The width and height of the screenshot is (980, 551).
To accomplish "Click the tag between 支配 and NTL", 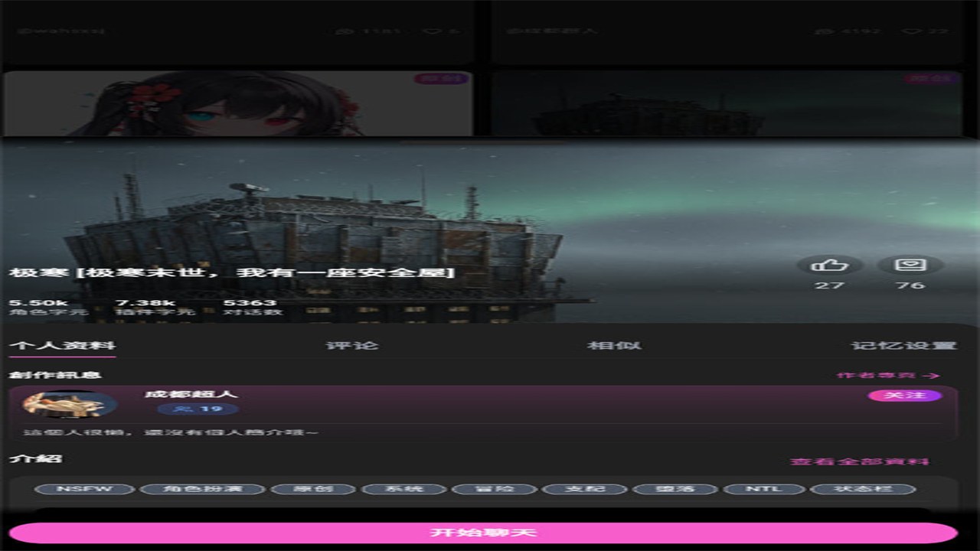I will [x=675, y=489].
